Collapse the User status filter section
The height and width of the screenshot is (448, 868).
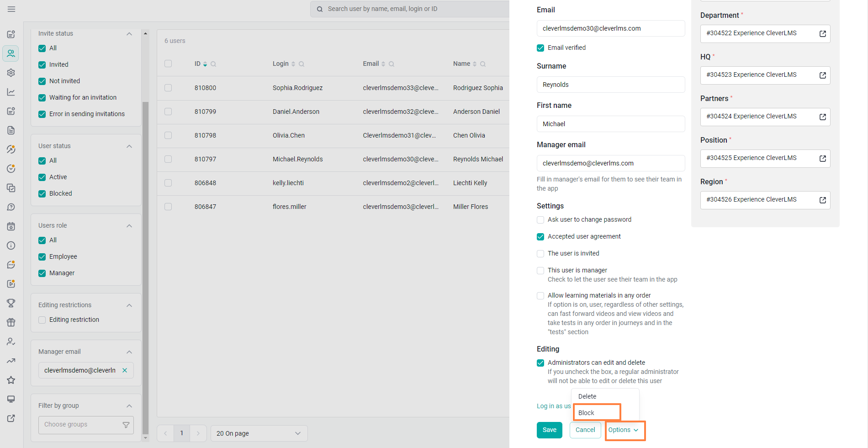(x=129, y=146)
